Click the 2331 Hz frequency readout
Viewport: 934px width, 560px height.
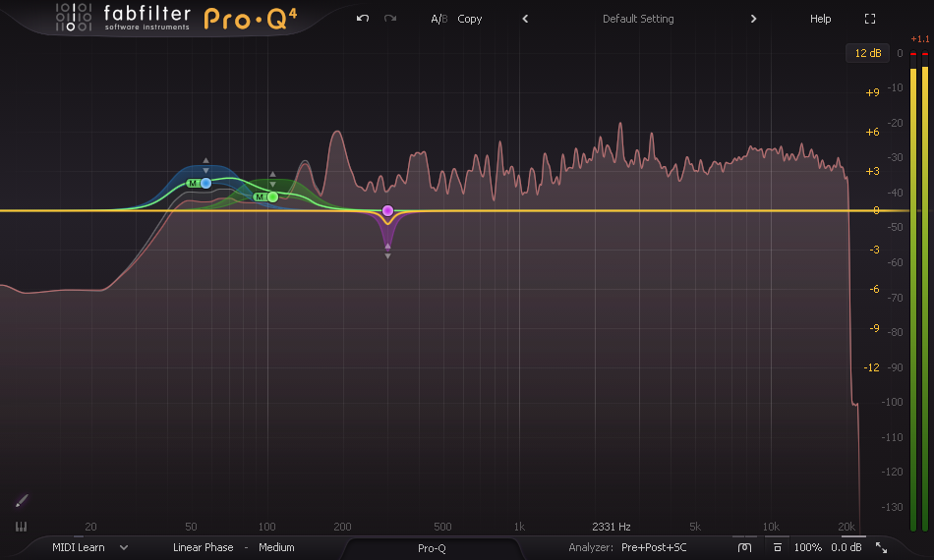coord(612,527)
